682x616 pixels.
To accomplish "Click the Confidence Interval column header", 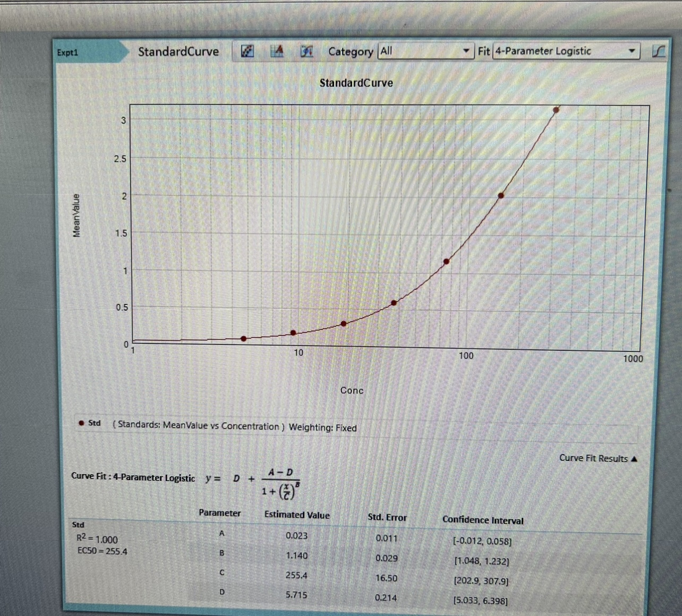I will pyautogui.click(x=483, y=520).
